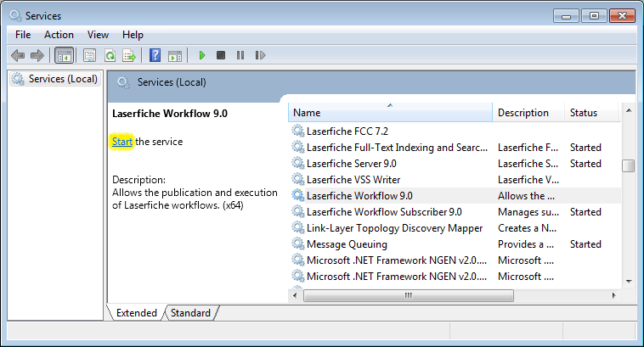Screen dimensions: 644x347
Task: Click the Stop Service square icon
Action: coord(221,55)
